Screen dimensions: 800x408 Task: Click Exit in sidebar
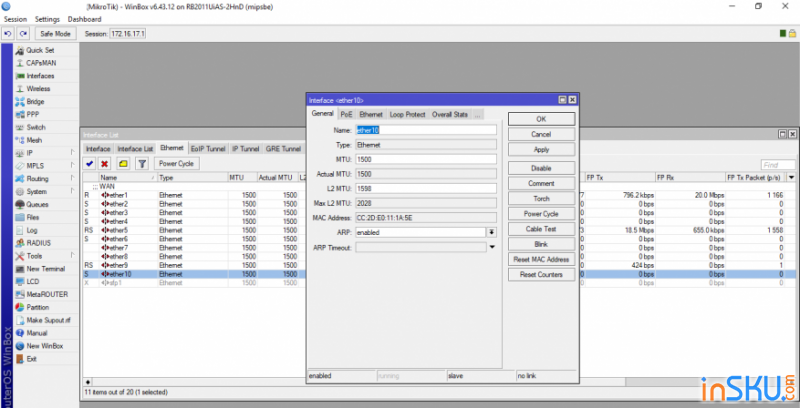pos(32,359)
